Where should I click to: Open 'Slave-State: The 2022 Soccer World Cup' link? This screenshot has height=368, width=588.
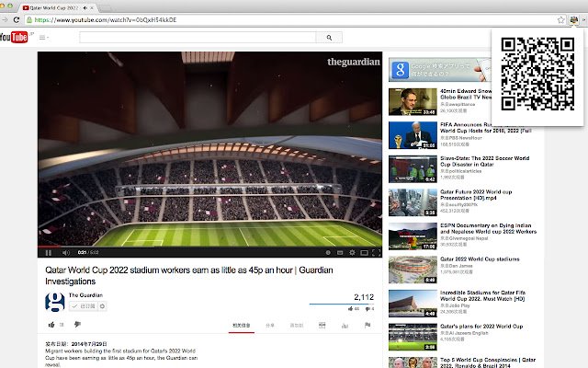tap(484, 162)
